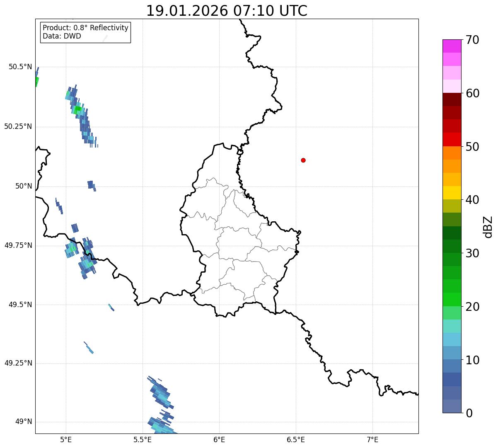Click the 50.25°N latitude label
498x448 pixels.
coord(18,126)
